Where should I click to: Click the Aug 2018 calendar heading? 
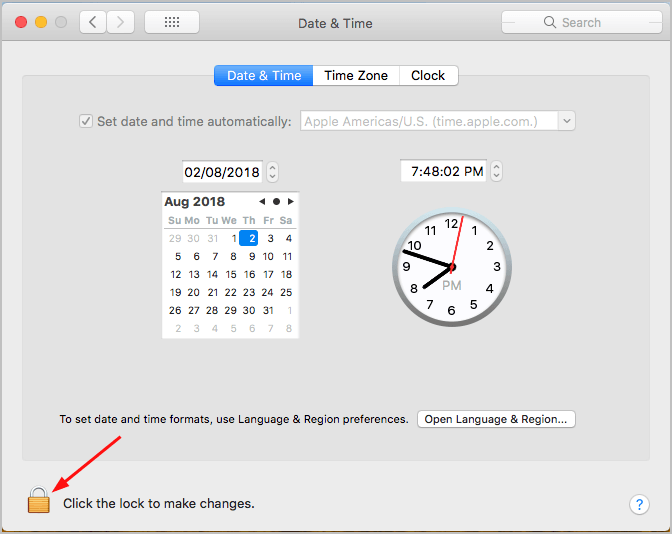click(195, 201)
